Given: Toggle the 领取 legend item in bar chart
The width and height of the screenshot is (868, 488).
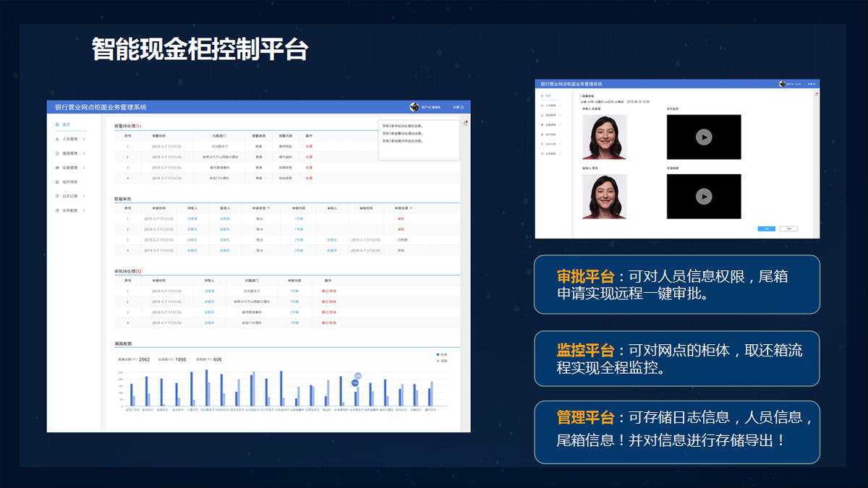Looking at the screenshot, I should point(441,360).
